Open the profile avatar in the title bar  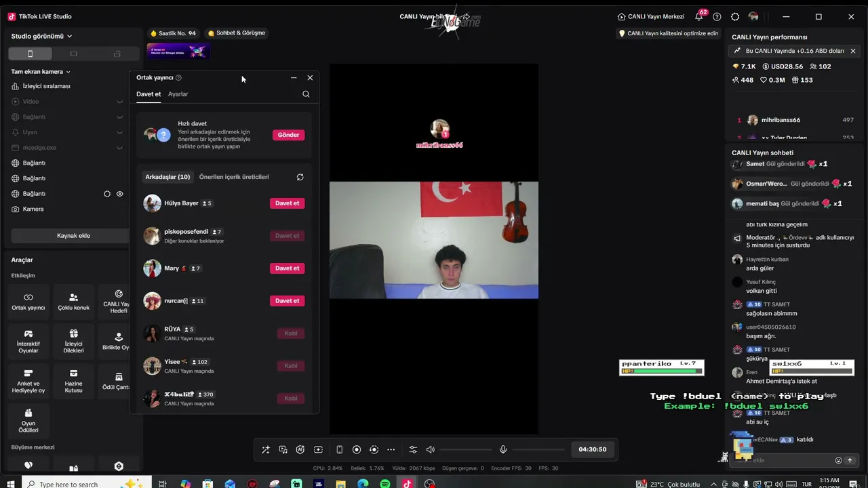click(x=753, y=16)
